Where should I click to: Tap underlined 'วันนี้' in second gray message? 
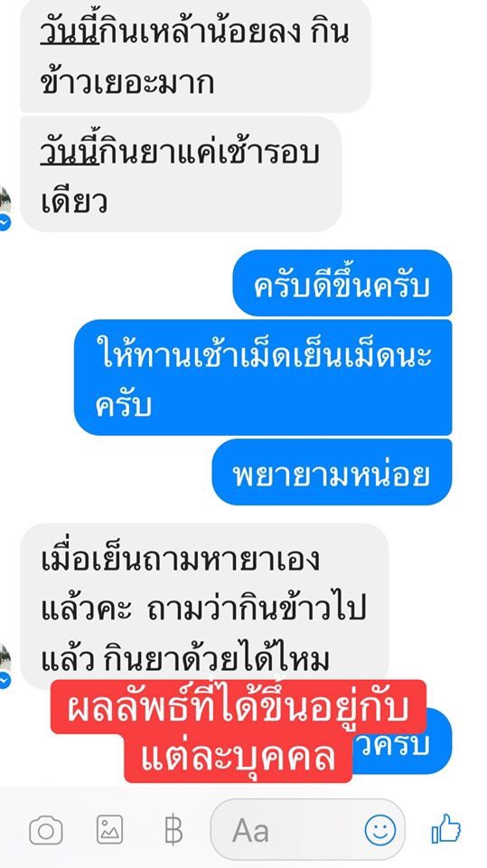(x=70, y=151)
